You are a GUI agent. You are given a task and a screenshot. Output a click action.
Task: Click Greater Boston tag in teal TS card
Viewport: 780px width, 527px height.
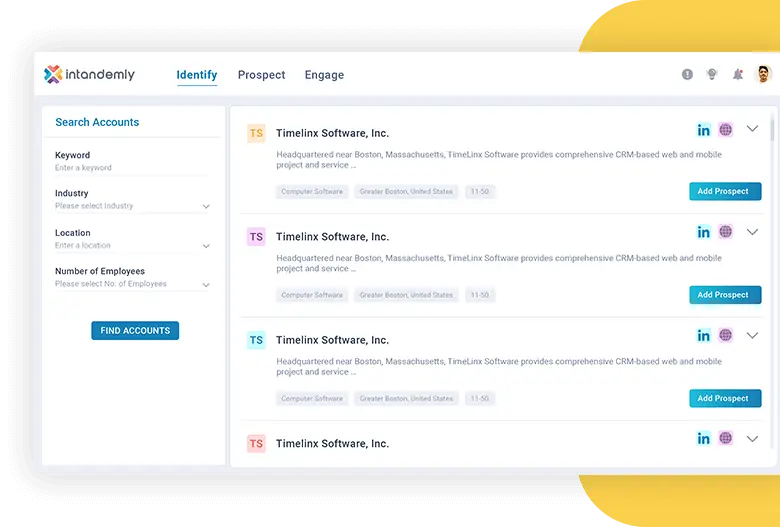(x=406, y=399)
